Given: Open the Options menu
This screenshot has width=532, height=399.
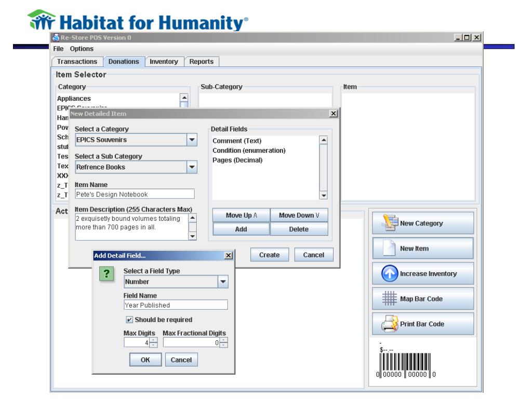Looking at the screenshot, I should coord(82,49).
